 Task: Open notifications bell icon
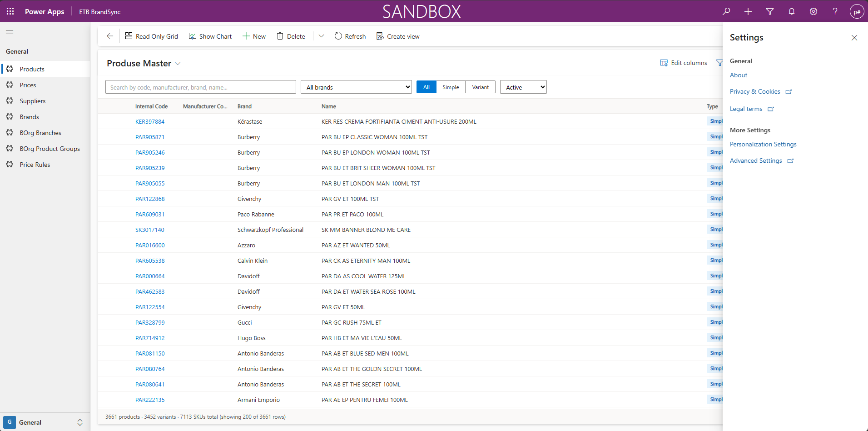792,11
